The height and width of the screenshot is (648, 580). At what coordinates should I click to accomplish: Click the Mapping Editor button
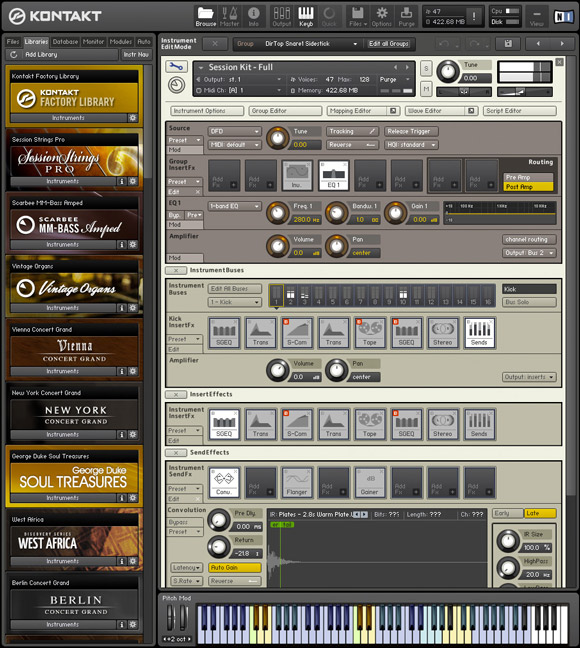358,111
